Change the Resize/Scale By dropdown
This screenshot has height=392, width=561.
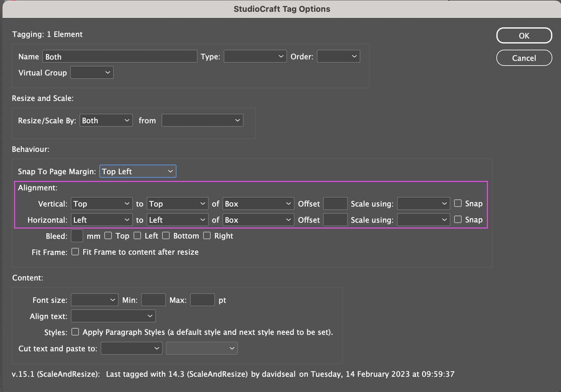106,121
